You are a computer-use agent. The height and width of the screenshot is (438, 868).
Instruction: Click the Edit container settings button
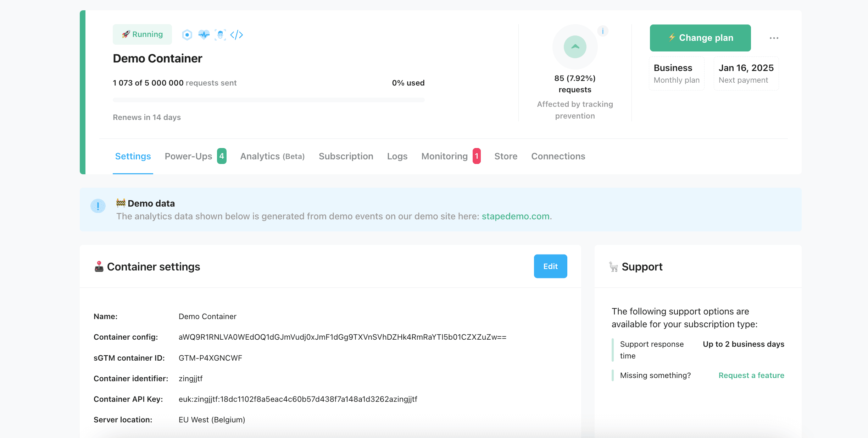pyautogui.click(x=550, y=266)
